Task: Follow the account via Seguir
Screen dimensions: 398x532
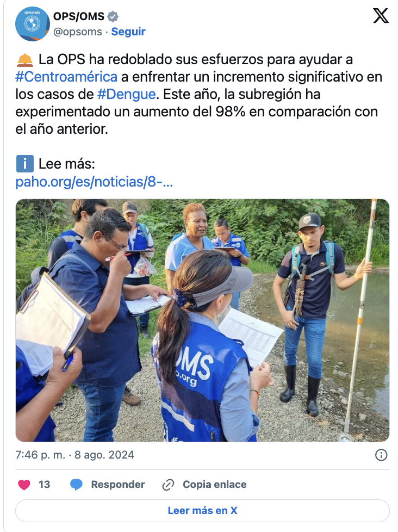Action: (128, 32)
